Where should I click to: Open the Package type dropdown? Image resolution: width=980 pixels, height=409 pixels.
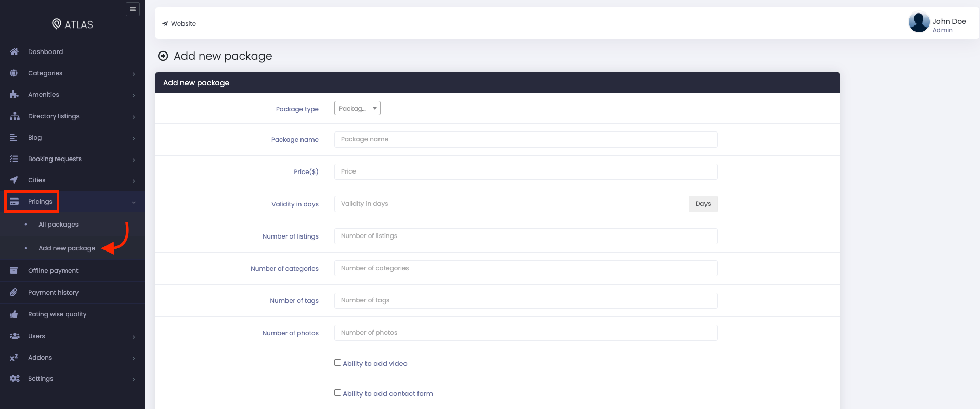click(357, 108)
